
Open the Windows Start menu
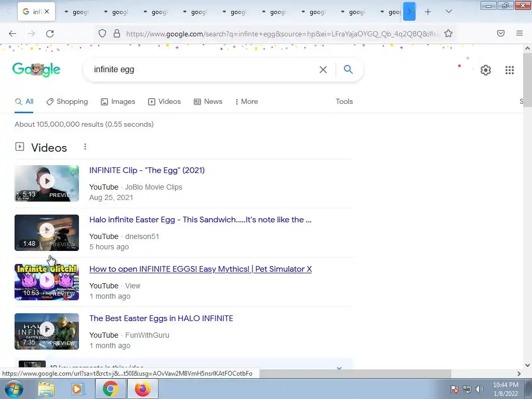click(14, 389)
